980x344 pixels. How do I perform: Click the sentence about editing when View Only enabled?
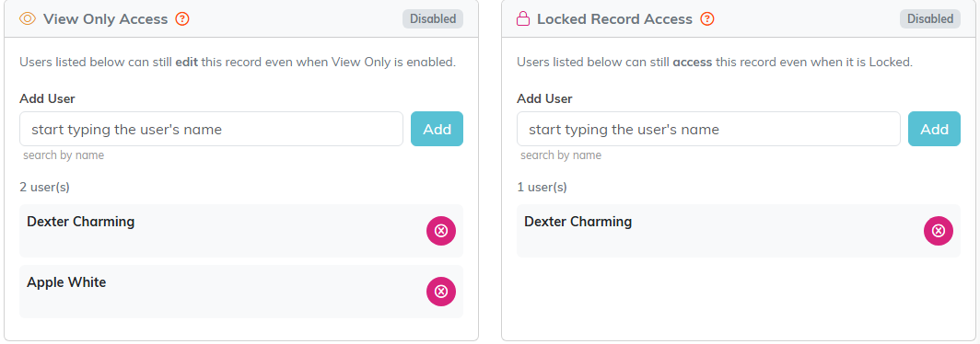tap(238, 63)
